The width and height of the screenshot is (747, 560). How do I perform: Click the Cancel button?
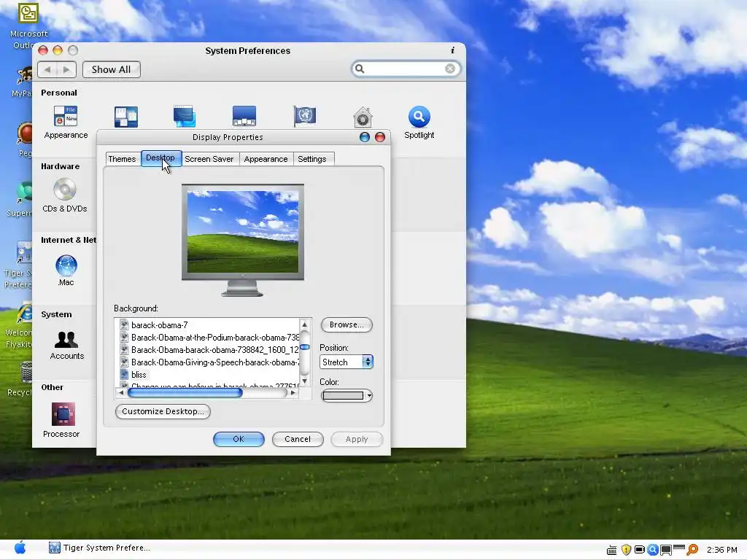pos(298,439)
